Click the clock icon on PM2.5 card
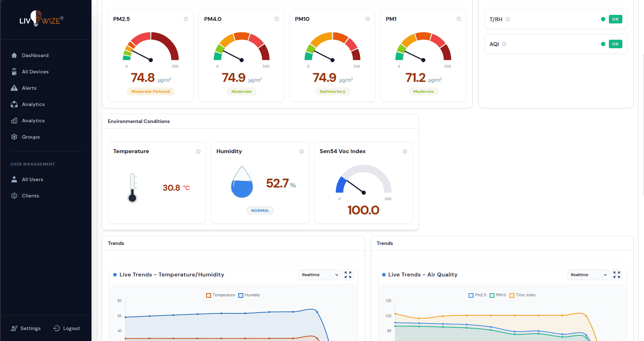644x341 pixels. pos(186,19)
